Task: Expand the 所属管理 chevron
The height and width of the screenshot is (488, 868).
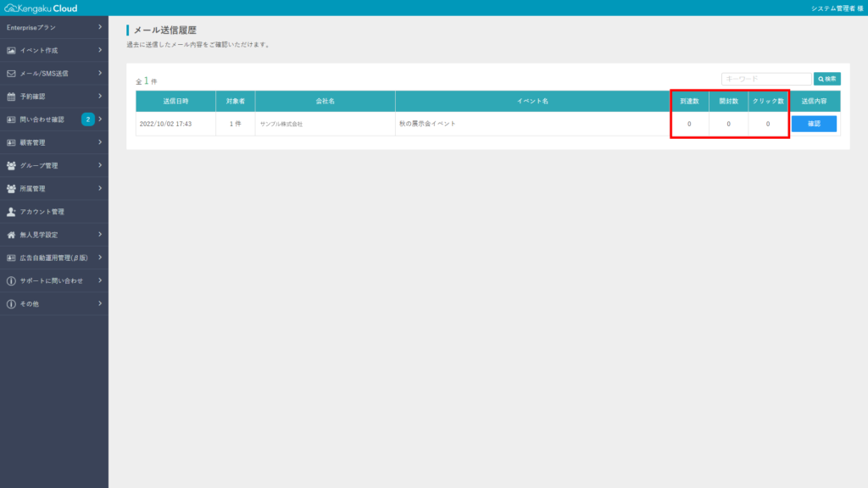Action: [100, 189]
